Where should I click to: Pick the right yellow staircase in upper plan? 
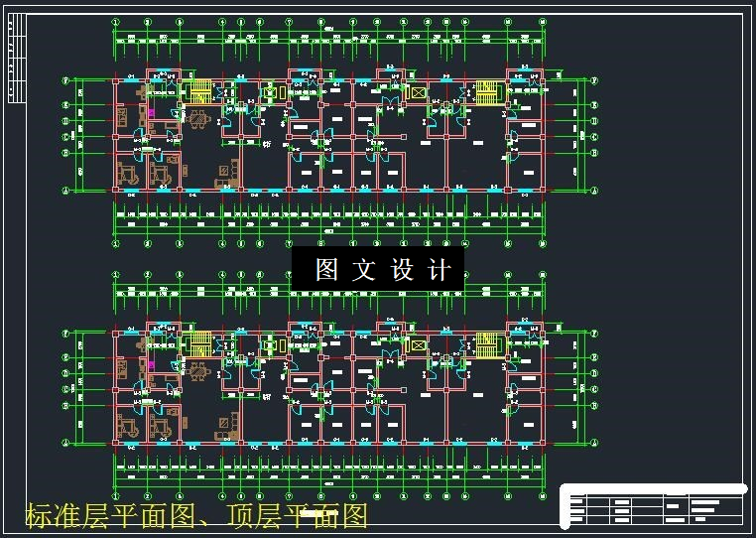[x=486, y=92]
